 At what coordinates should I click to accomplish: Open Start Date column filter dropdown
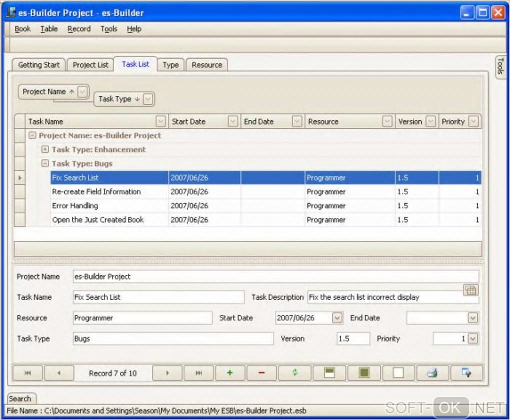coord(232,121)
